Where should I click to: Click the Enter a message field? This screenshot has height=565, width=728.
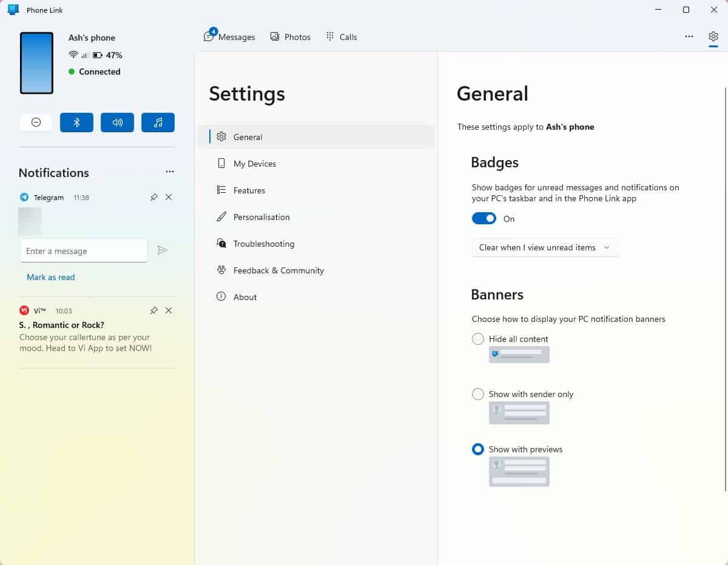[83, 250]
